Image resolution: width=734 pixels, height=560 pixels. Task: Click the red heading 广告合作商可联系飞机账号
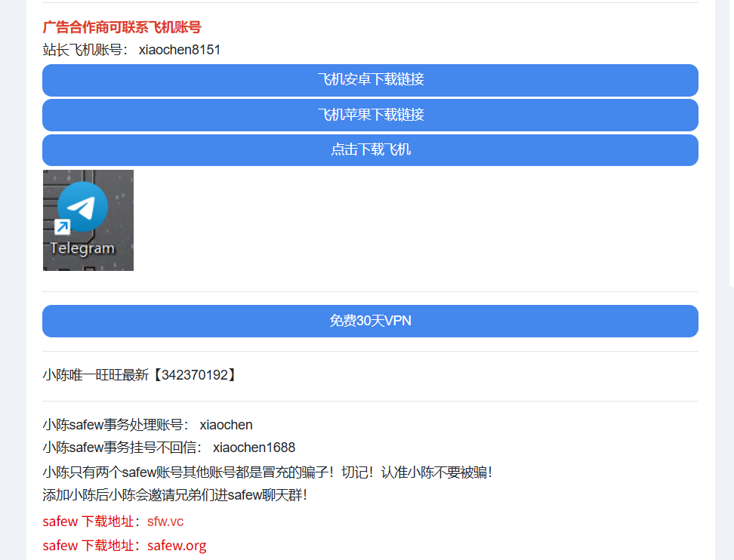tap(122, 27)
